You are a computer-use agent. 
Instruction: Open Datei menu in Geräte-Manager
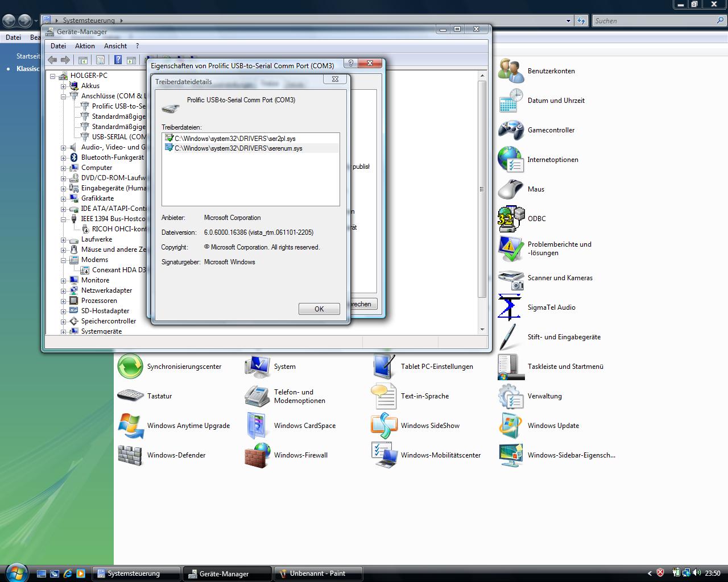[58, 46]
